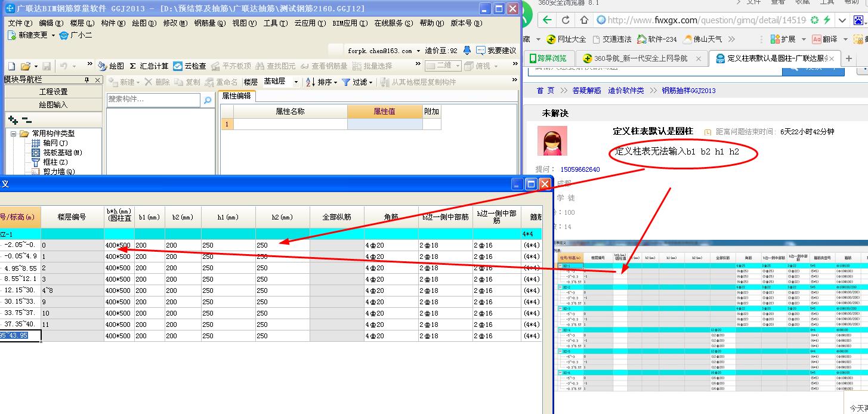Viewport: 868px width, 414px height.
Task: Open the 文件(F) menu
Action: coord(20,23)
